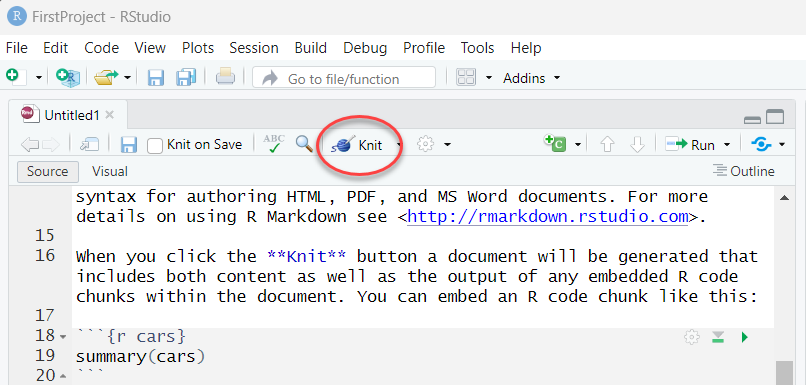The width and height of the screenshot is (806, 385).
Task: Click the save all documents icon
Action: point(186,78)
